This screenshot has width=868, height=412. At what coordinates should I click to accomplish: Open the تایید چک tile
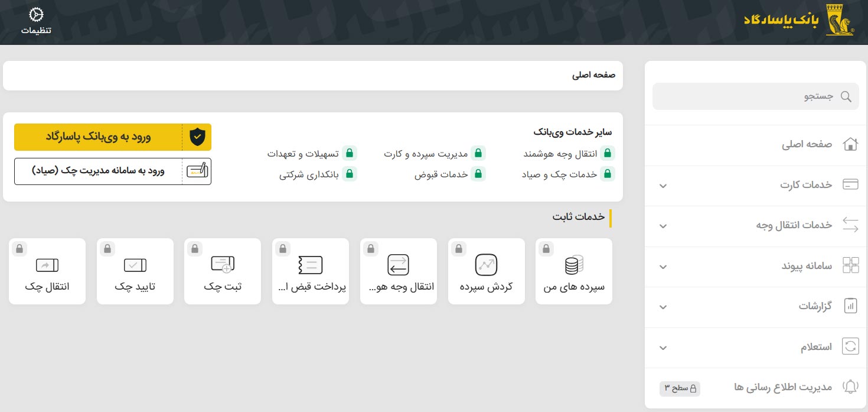[x=135, y=271]
